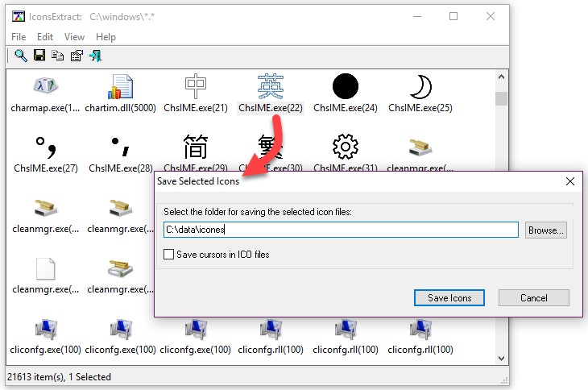Click the Save selected icons floppy toolbar icon

coord(39,55)
